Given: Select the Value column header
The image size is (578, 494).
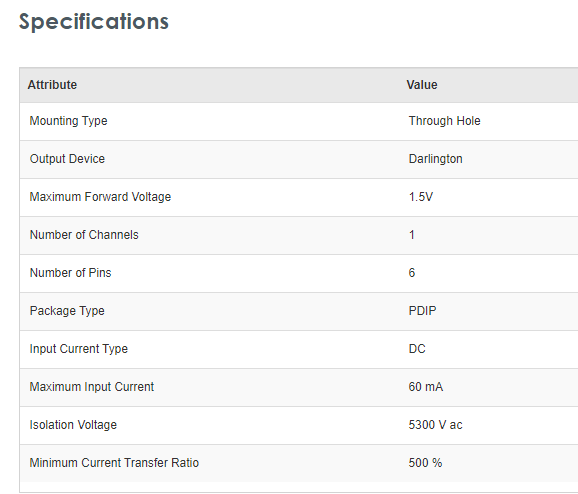Looking at the screenshot, I should pyautogui.click(x=422, y=85).
